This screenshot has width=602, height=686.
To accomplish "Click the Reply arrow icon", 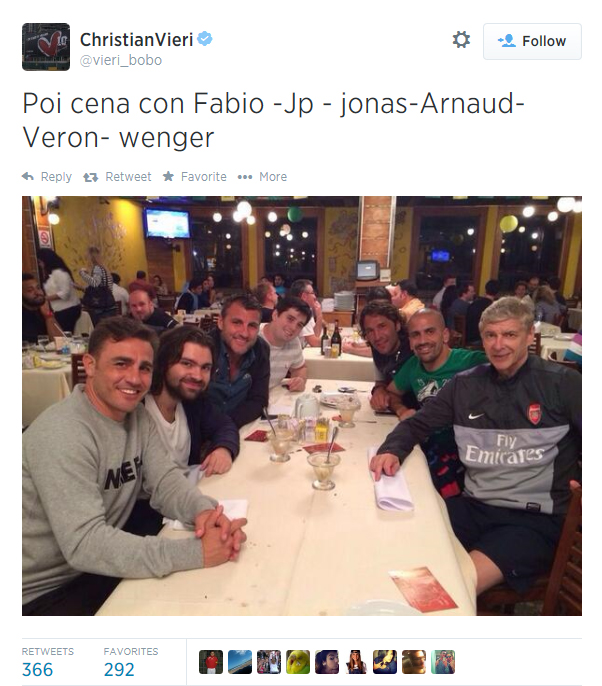I will point(28,176).
